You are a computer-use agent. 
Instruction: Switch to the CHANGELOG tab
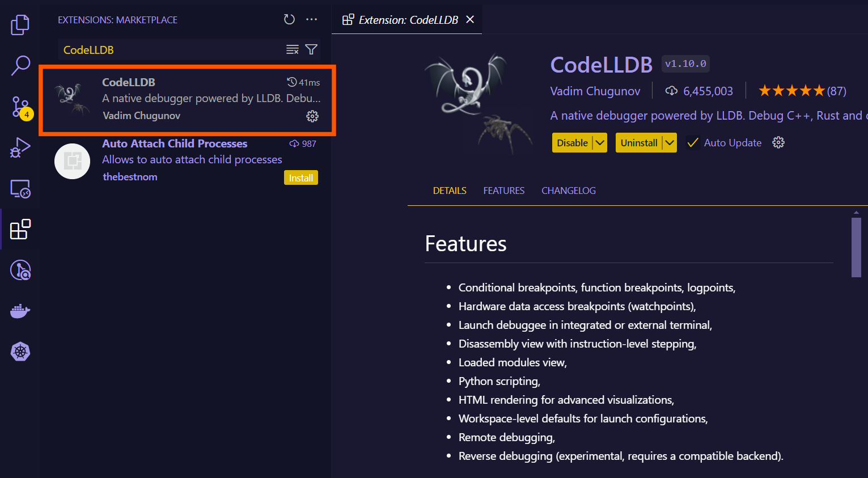pyautogui.click(x=569, y=191)
